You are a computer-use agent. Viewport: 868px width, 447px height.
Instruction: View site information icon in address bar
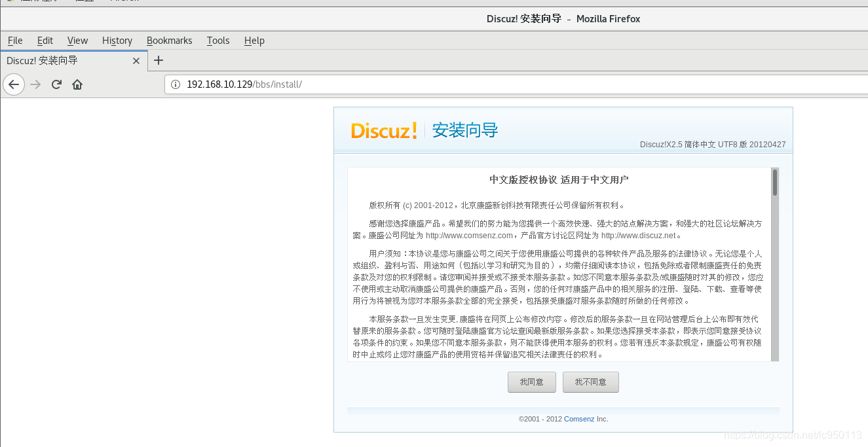[x=175, y=84]
